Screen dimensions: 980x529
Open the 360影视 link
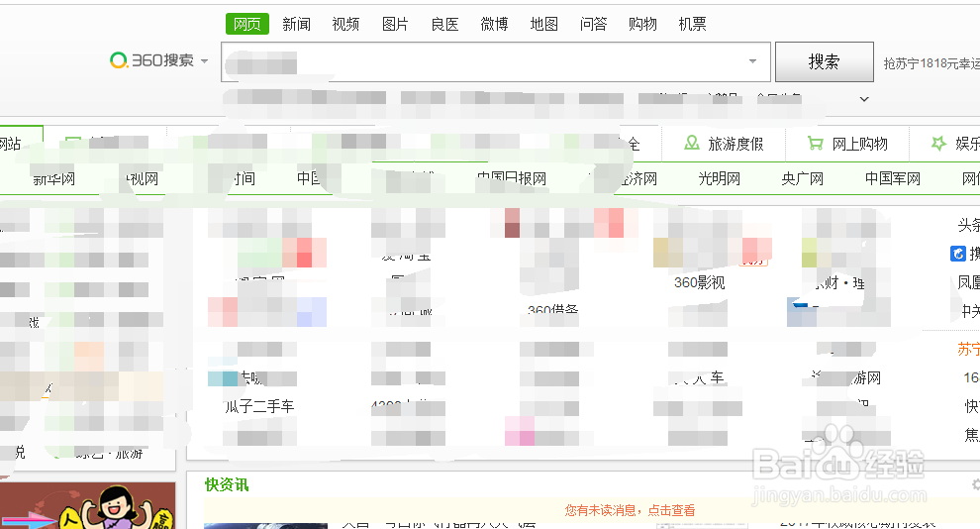(700, 282)
